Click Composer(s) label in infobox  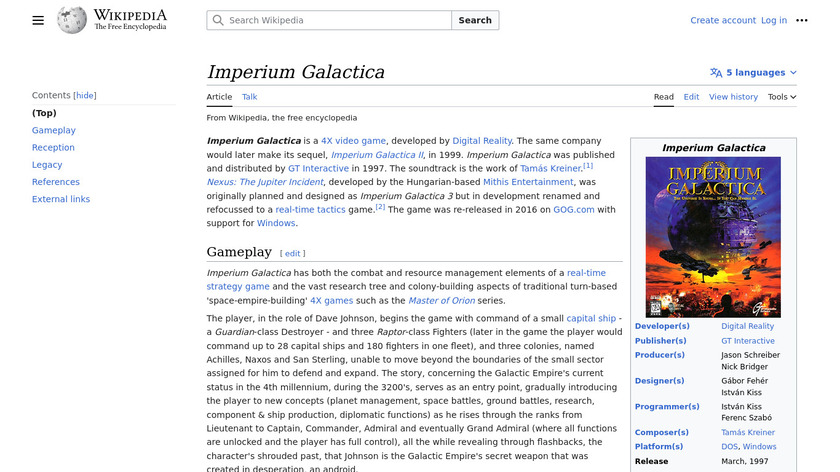click(662, 432)
